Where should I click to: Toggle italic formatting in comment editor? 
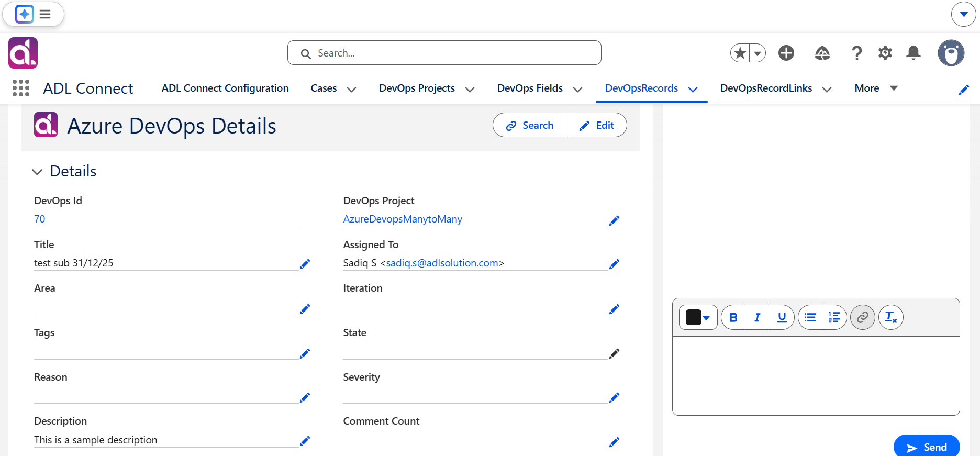[x=758, y=317]
